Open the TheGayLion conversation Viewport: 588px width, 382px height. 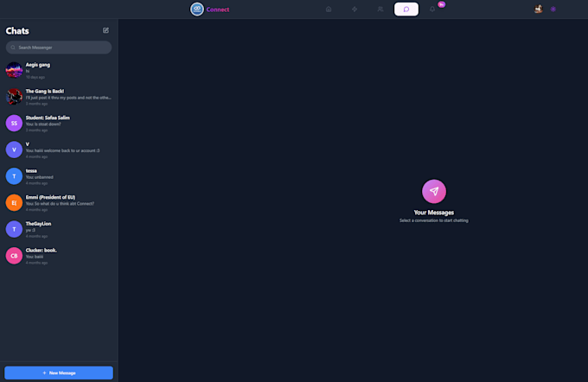tap(59, 230)
